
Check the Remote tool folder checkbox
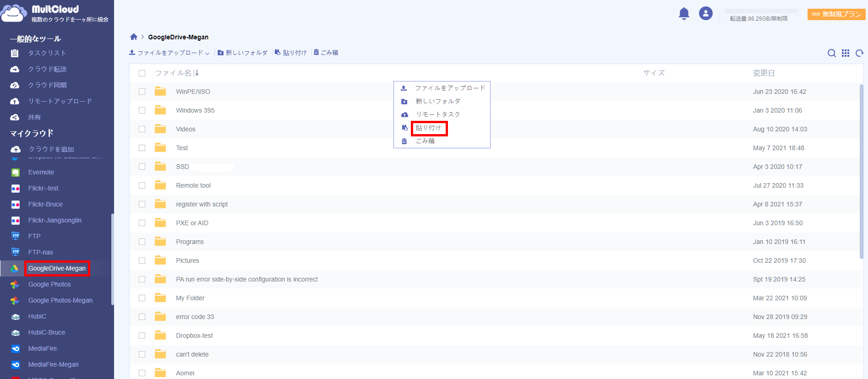click(x=142, y=185)
